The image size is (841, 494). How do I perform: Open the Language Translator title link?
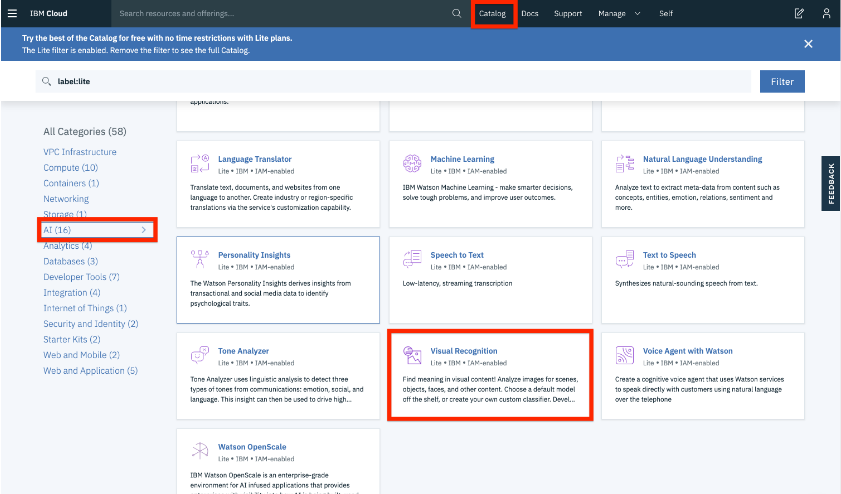point(255,159)
